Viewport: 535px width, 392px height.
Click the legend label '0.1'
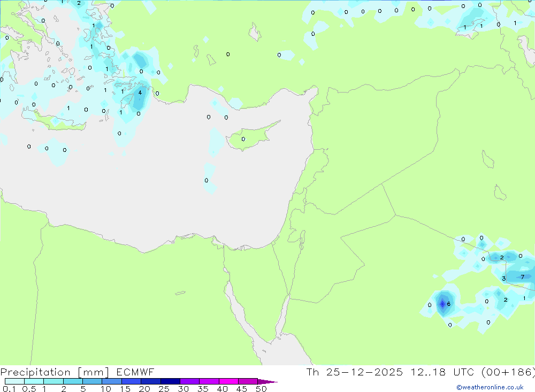coord(9,389)
